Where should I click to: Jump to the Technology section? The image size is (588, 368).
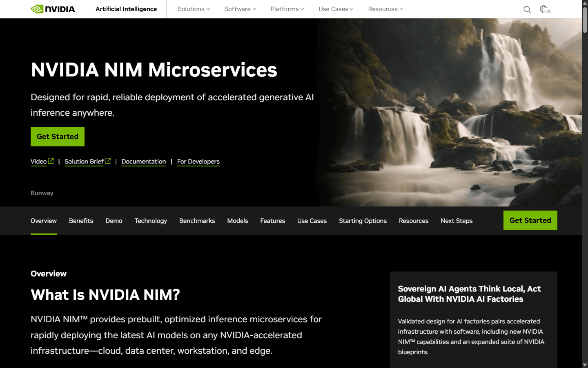click(151, 221)
